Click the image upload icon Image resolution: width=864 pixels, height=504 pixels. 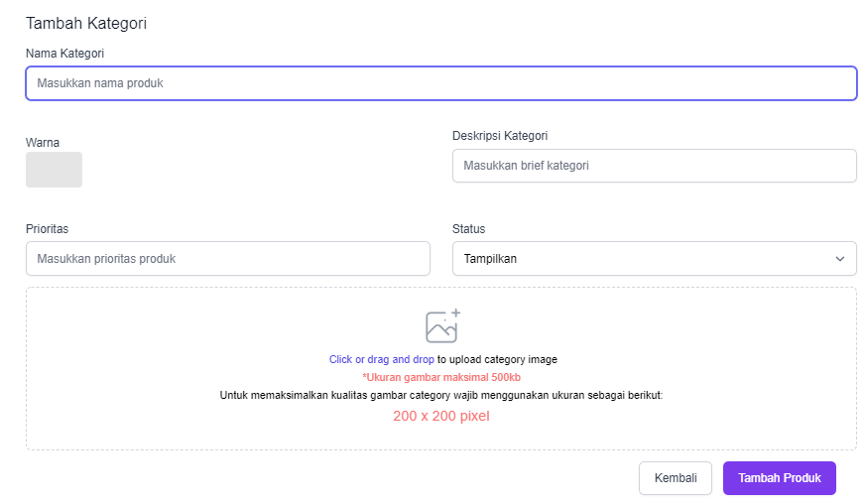point(442,325)
